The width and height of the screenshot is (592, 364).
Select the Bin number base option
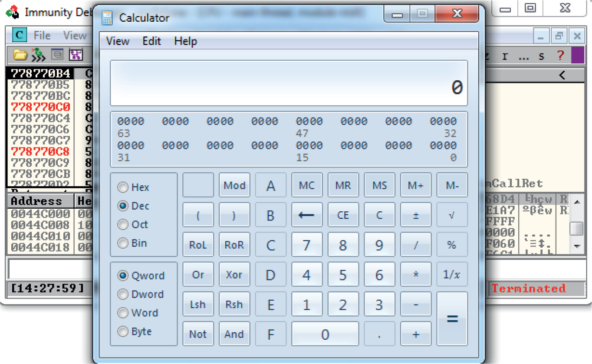point(124,243)
